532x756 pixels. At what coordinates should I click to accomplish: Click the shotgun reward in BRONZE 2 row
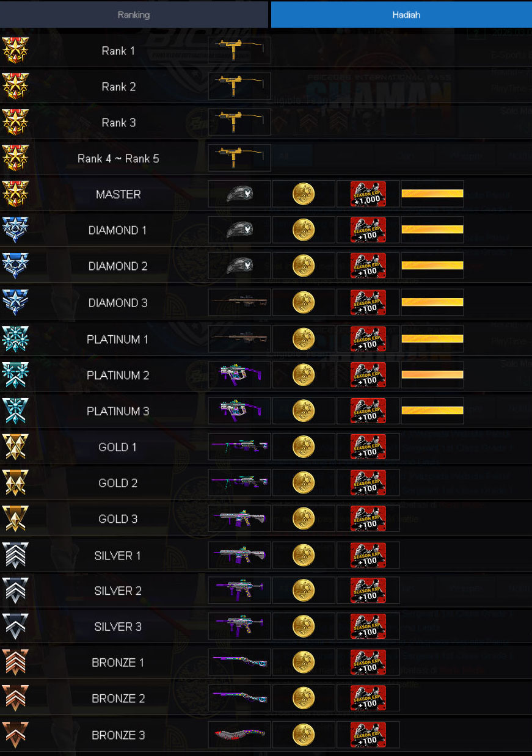click(239, 698)
